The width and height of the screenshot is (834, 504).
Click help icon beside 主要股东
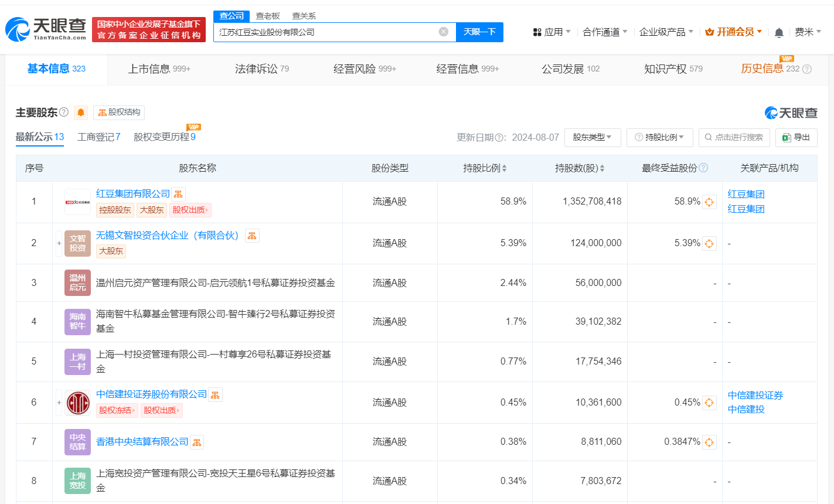point(64,112)
